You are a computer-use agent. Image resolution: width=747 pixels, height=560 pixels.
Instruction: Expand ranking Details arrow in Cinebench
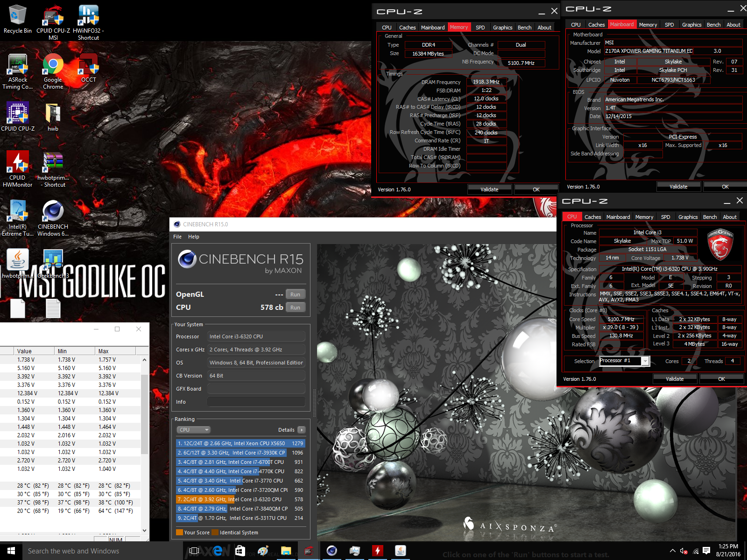(x=302, y=430)
